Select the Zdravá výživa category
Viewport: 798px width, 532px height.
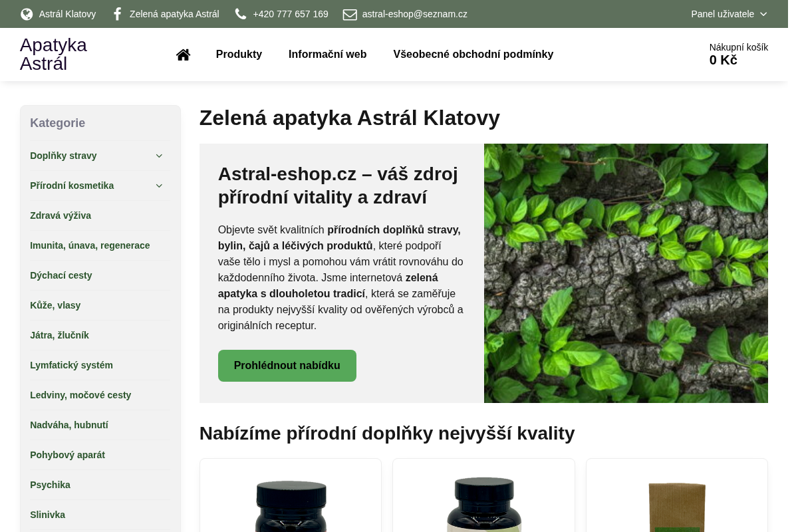point(61,215)
